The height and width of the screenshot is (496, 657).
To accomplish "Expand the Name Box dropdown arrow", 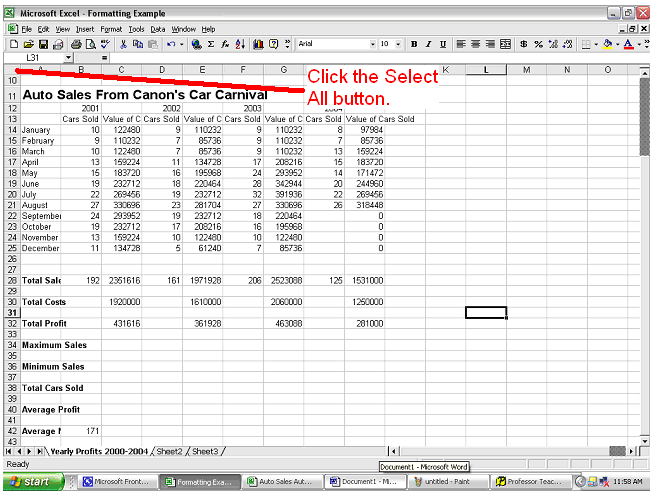I will coord(68,58).
